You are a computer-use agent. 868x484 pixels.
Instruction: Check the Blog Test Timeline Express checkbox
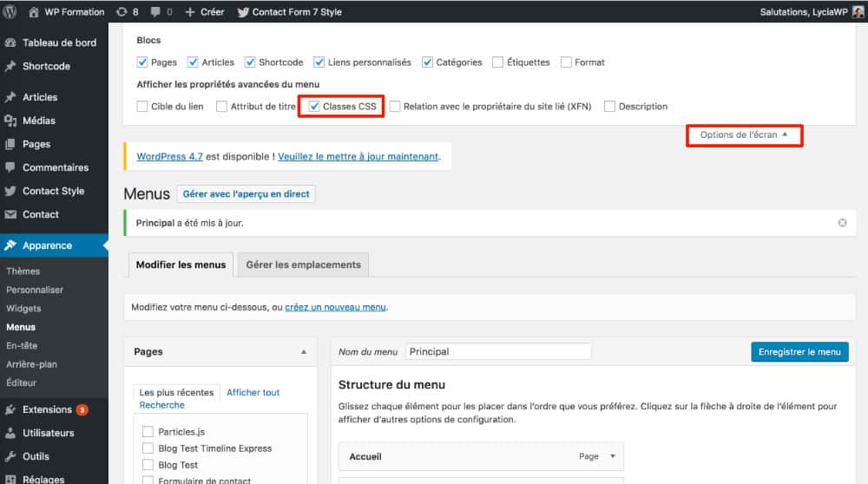tap(148, 448)
